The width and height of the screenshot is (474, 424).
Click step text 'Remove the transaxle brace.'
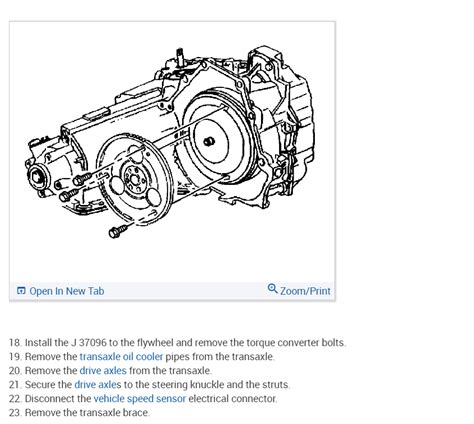pos(87,413)
